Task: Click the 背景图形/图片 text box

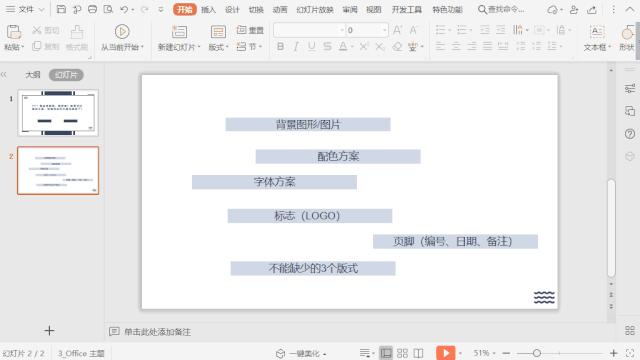Action: click(x=308, y=124)
